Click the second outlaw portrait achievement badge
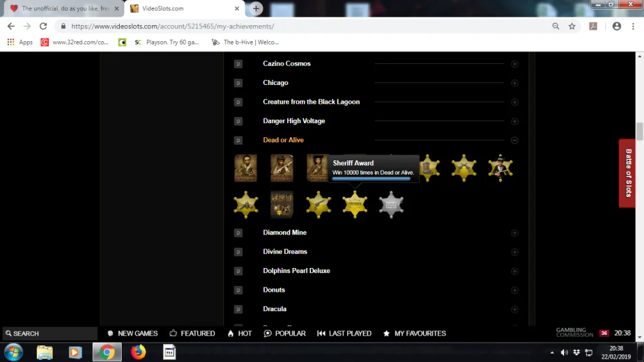This screenshot has width=644, height=362. click(282, 168)
